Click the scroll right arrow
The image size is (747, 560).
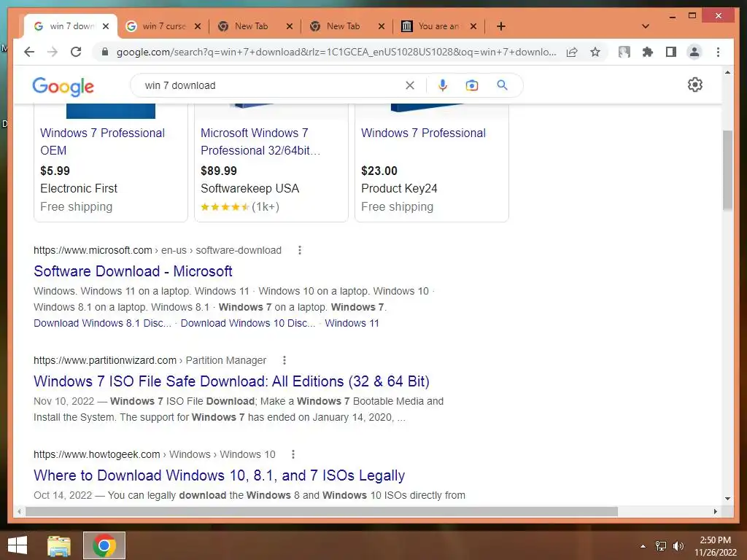pos(715,511)
